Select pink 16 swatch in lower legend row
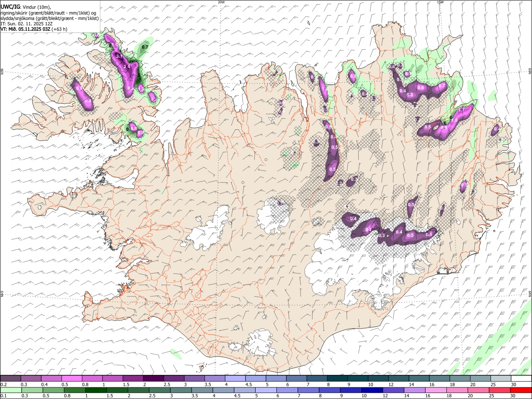The height and width of the screenshot is (399, 532). 436,390
